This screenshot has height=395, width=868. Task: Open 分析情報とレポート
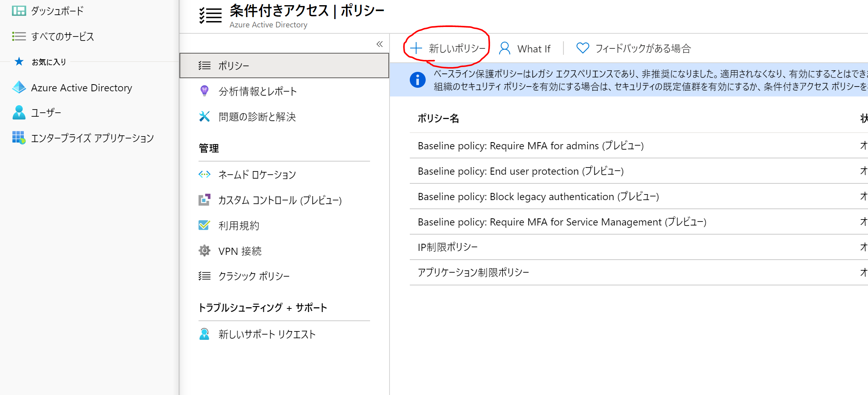pyautogui.click(x=258, y=91)
